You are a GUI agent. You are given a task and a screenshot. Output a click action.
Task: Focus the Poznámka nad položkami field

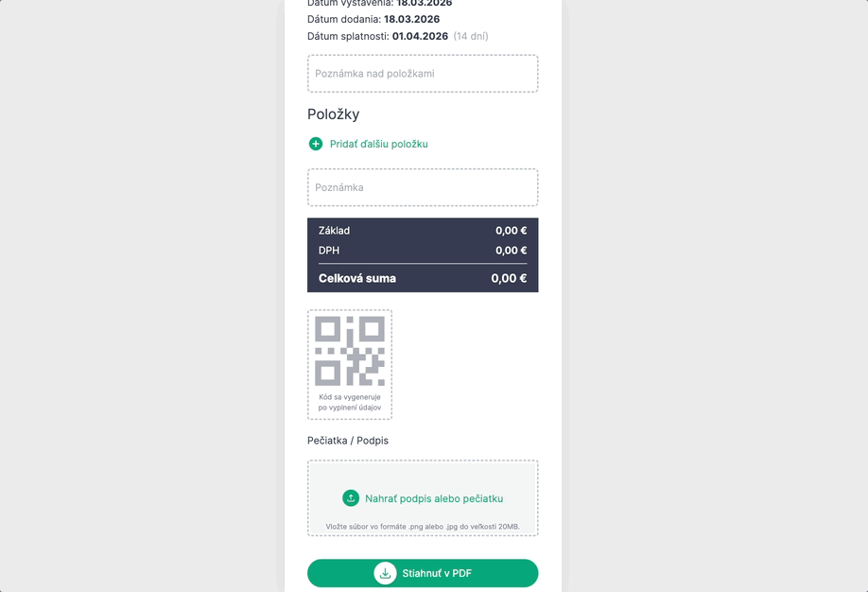coord(423,74)
